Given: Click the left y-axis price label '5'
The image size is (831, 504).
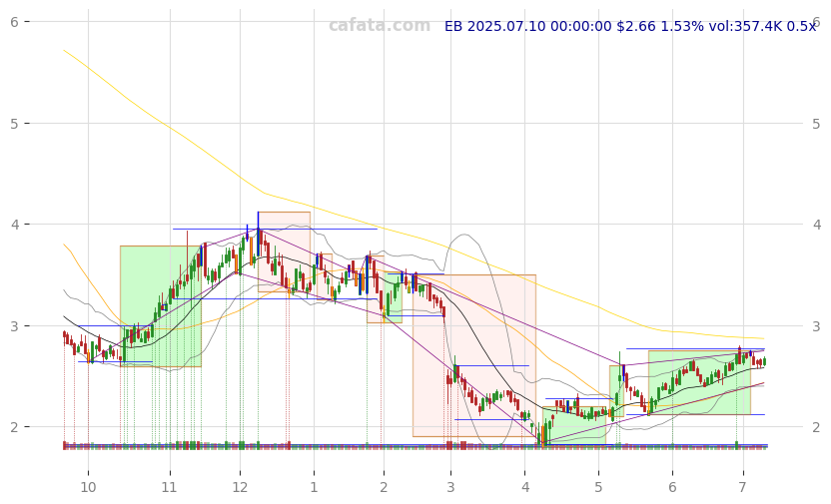Looking at the screenshot, I should [x=14, y=124].
